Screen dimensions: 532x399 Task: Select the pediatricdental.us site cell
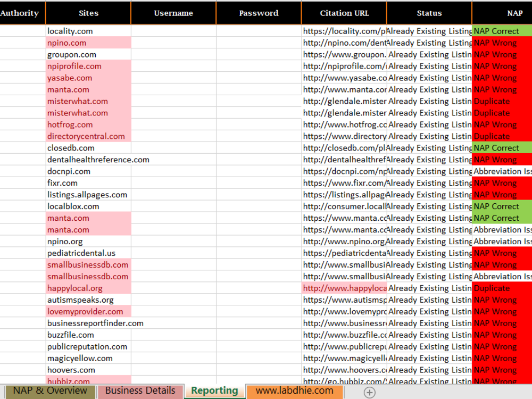tap(88, 253)
